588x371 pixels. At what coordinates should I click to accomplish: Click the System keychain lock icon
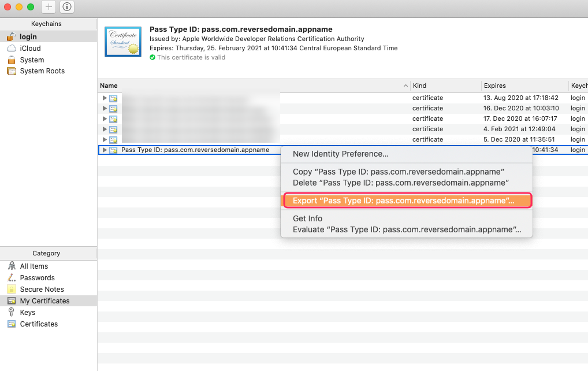point(12,60)
